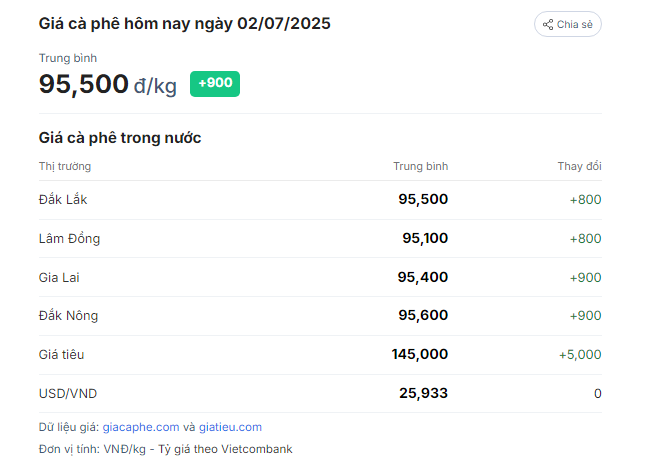648x476 pixels.
Task: Open the giacaphe.com link
Action: (141, 427)
